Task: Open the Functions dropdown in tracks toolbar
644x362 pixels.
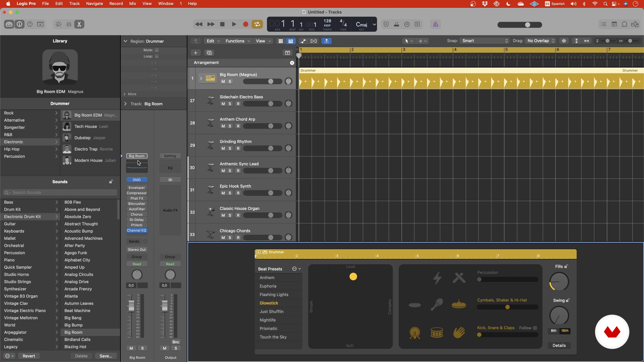Action: (237, 41)
